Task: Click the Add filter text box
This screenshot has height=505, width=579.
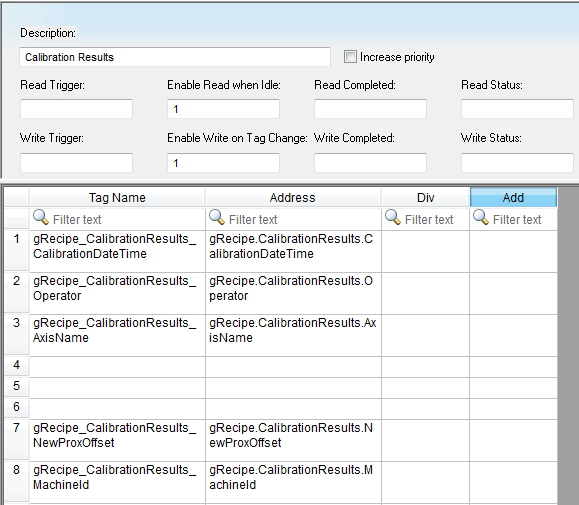Action: [x=513, y=220]
